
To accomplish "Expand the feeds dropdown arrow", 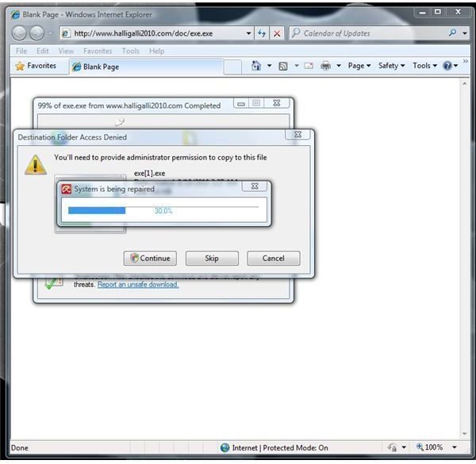I will click(x=296, y=66).
